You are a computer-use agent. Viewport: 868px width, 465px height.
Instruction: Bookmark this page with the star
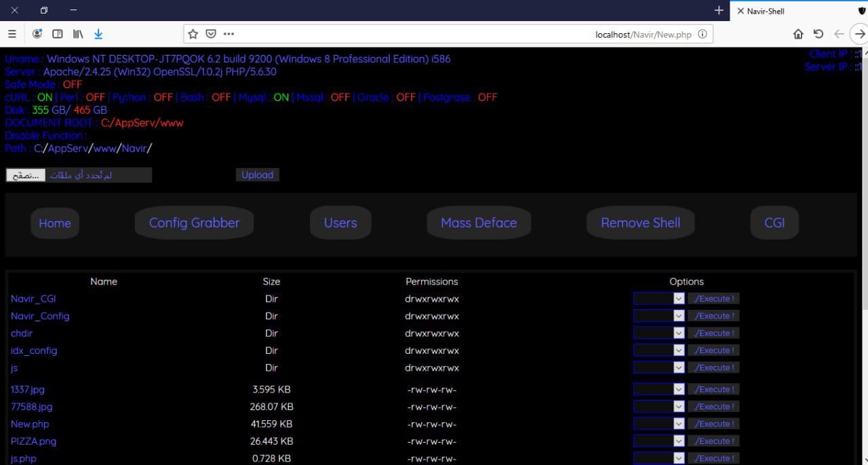pos(193,34)
